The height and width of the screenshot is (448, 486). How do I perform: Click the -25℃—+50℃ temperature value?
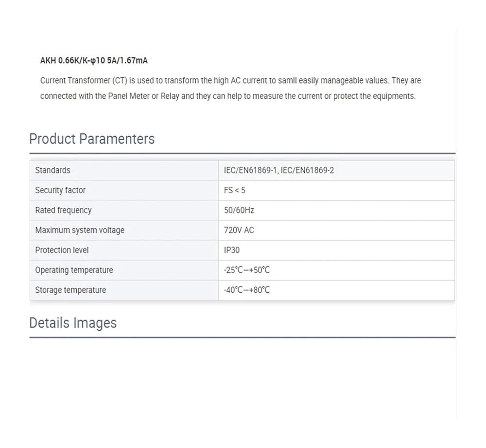[247, 270]
